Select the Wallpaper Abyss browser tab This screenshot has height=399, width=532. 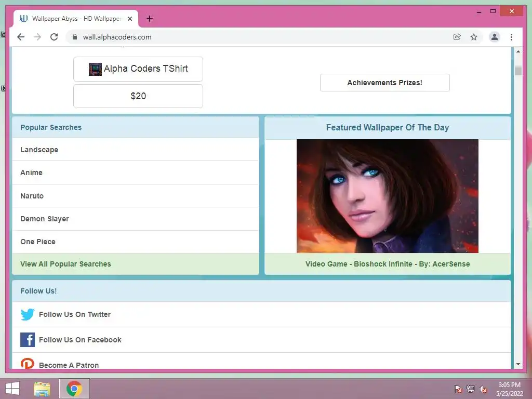point(76,19)
